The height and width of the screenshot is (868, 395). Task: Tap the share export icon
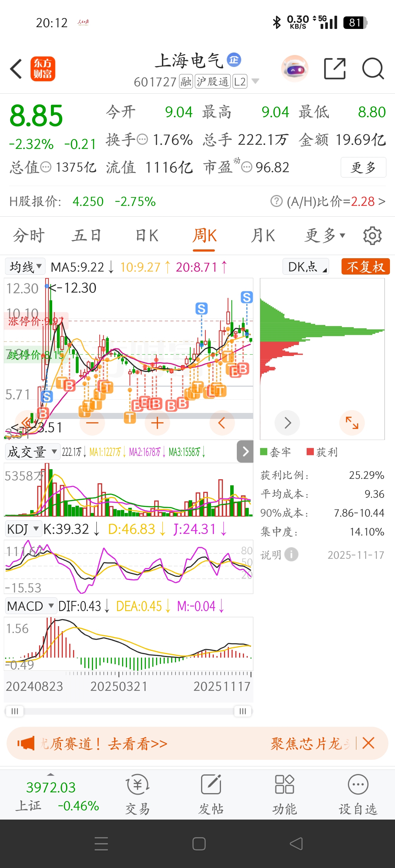pyautogui.click(x=335, y=69)
